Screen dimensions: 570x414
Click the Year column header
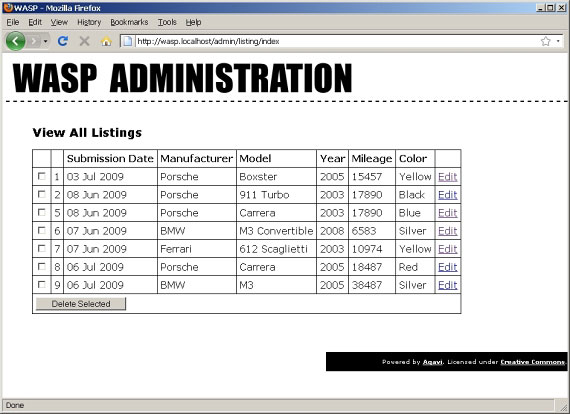pyautogui.click(x=332, y=158)
